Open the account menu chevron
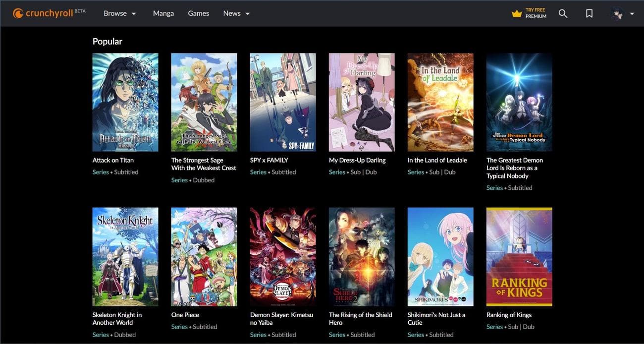 tap(632, 13)
